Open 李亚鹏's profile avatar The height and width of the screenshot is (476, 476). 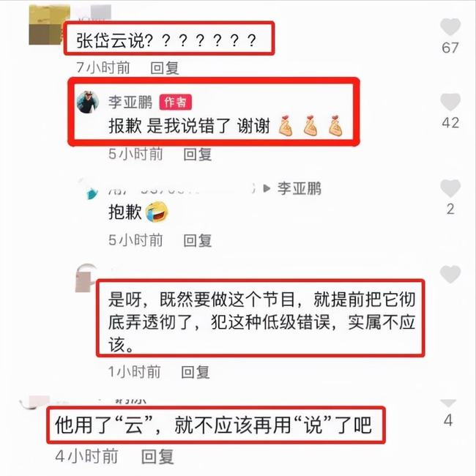pyautogui.click(x=88, y=102)
